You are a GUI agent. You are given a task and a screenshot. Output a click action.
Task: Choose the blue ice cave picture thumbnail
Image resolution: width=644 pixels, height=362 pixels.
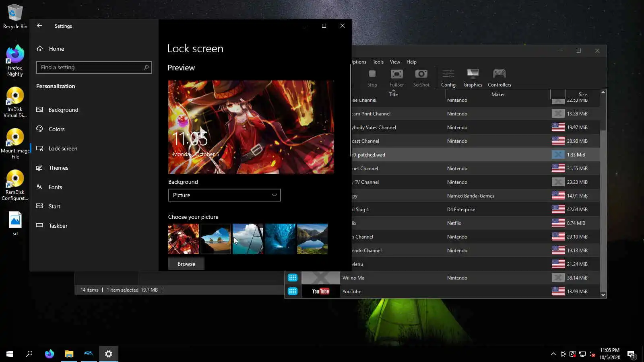280,239
